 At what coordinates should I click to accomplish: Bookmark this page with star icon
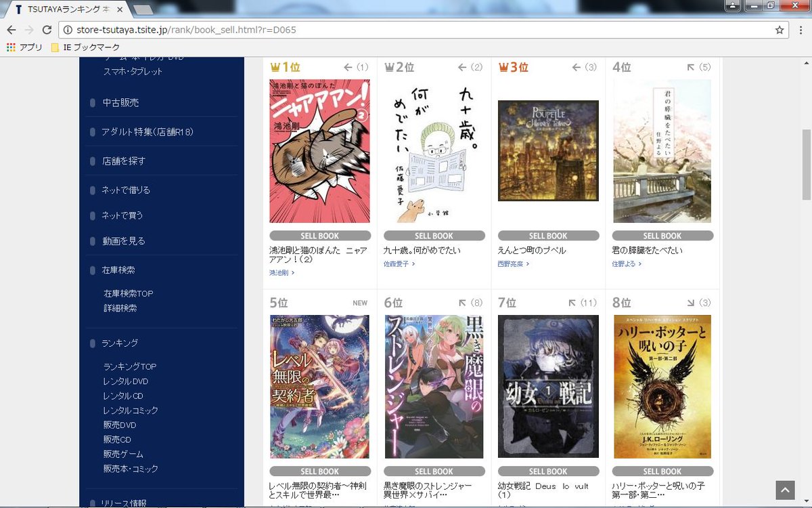point(780,30)
